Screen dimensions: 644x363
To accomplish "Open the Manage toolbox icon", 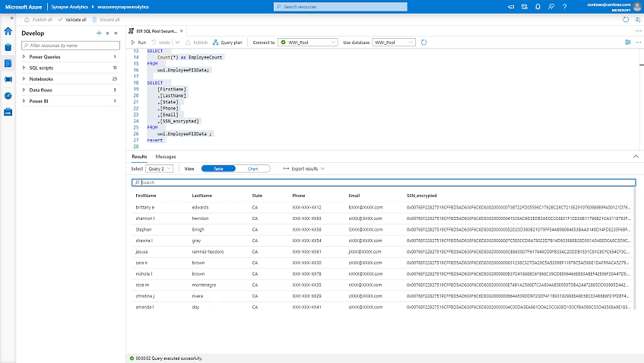I will [8, 112].
